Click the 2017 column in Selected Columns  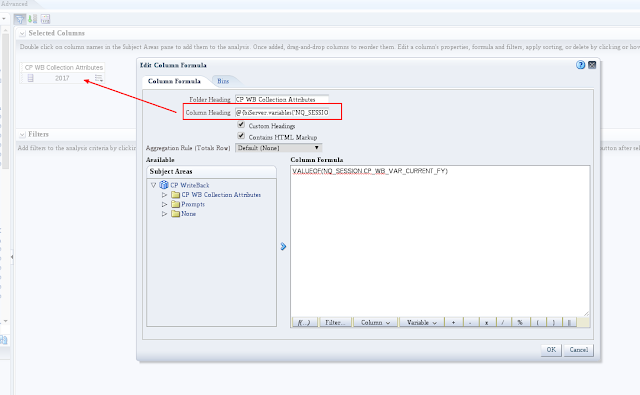pos(62,78)
